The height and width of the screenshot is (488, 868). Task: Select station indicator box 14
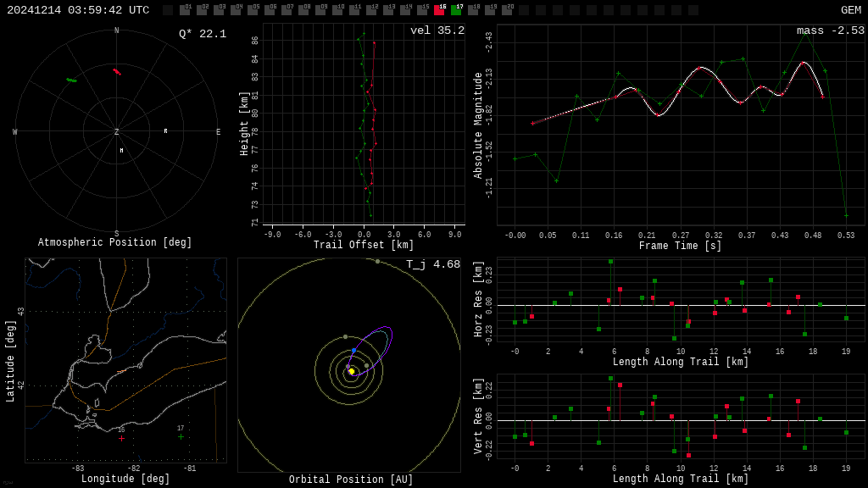[x=405, y=10]
